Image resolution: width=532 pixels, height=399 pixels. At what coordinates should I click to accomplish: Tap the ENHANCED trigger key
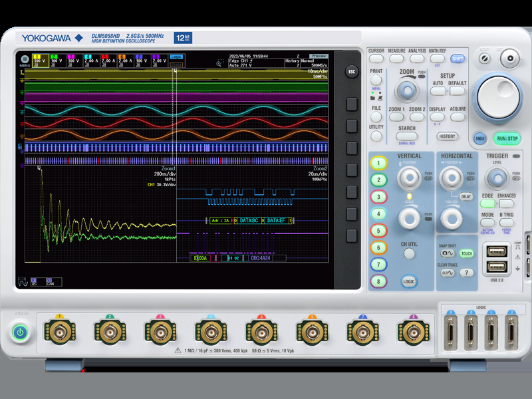507,203
